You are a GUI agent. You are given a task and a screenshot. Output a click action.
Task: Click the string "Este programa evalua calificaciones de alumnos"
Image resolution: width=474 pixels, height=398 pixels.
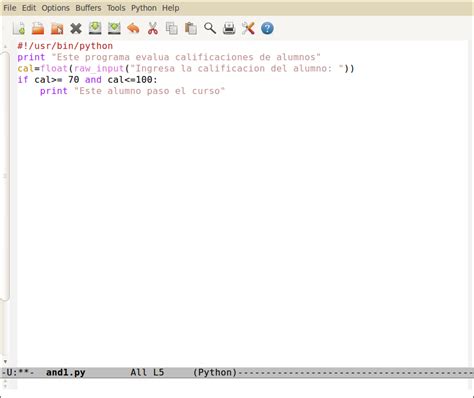click(186, 57)
